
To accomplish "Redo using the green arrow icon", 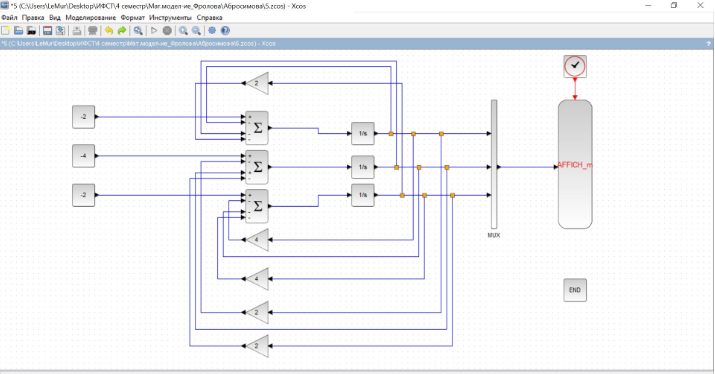I will click(122, 31).
